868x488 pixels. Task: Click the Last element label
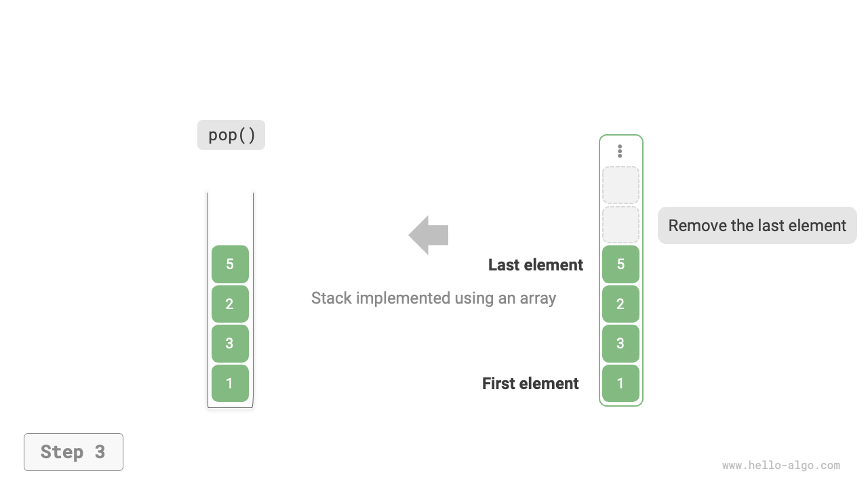(x=535, y=265)
